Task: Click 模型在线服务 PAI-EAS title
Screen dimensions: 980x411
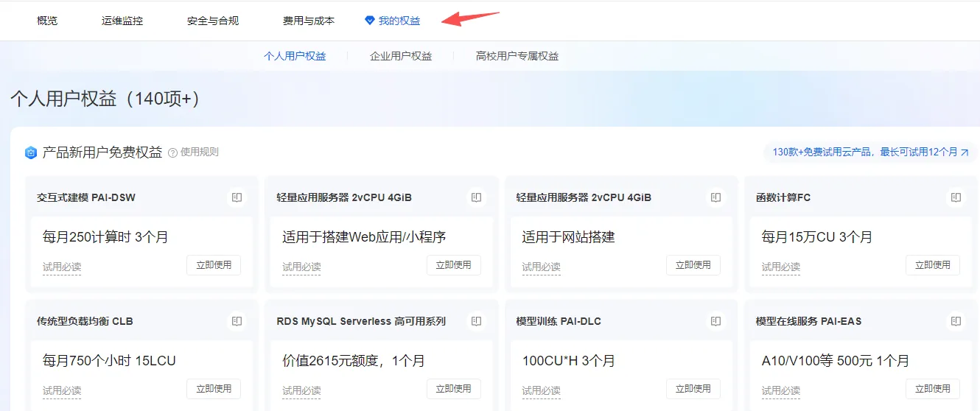Action: tap(809, 321)
